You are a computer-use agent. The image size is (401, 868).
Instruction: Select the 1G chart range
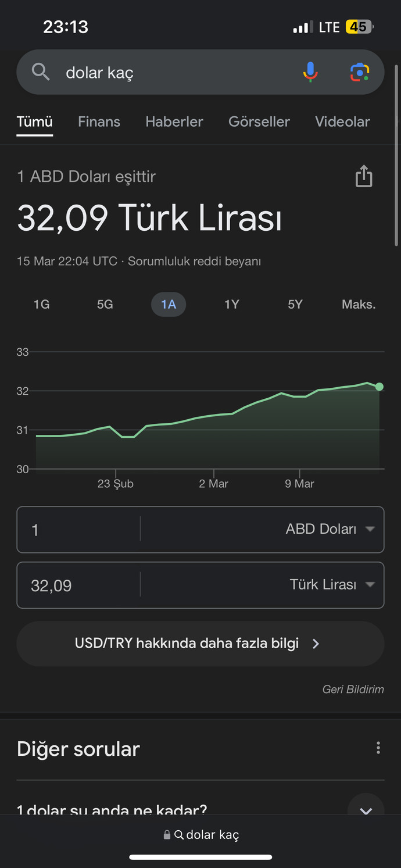42,305
